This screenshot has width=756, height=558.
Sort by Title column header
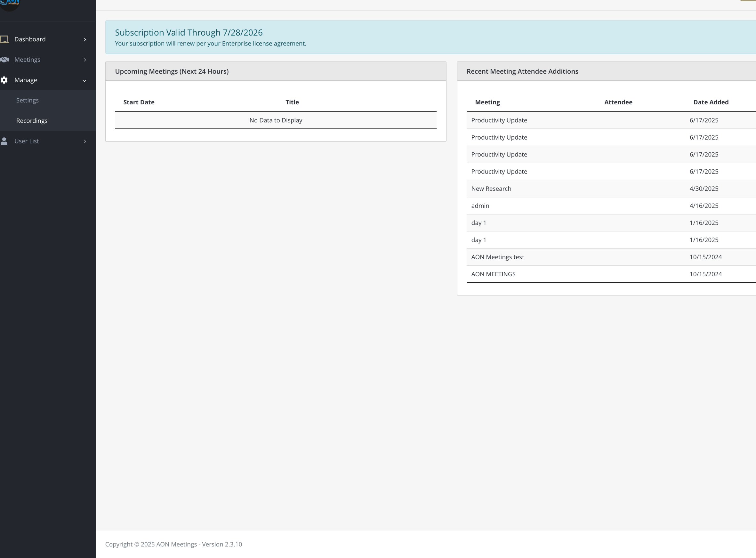click(292, 102)
